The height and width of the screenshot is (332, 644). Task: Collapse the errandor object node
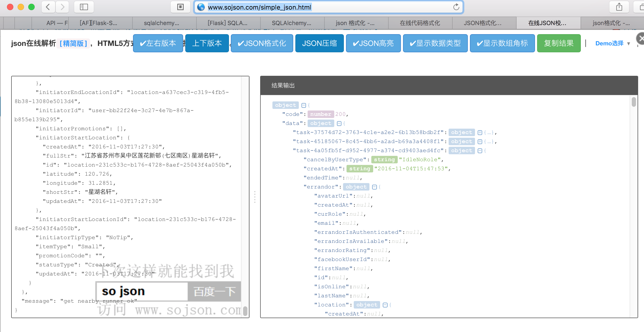coord(374,187)
